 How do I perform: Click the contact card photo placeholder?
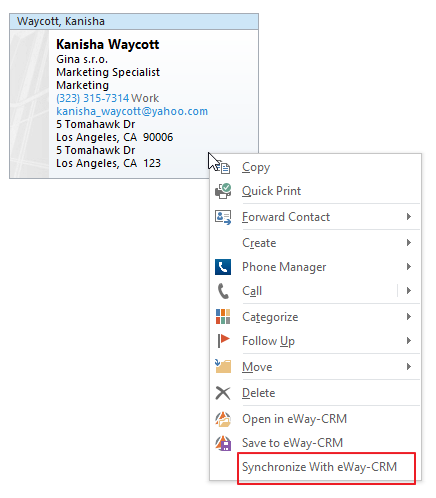(x=30, y=104)
